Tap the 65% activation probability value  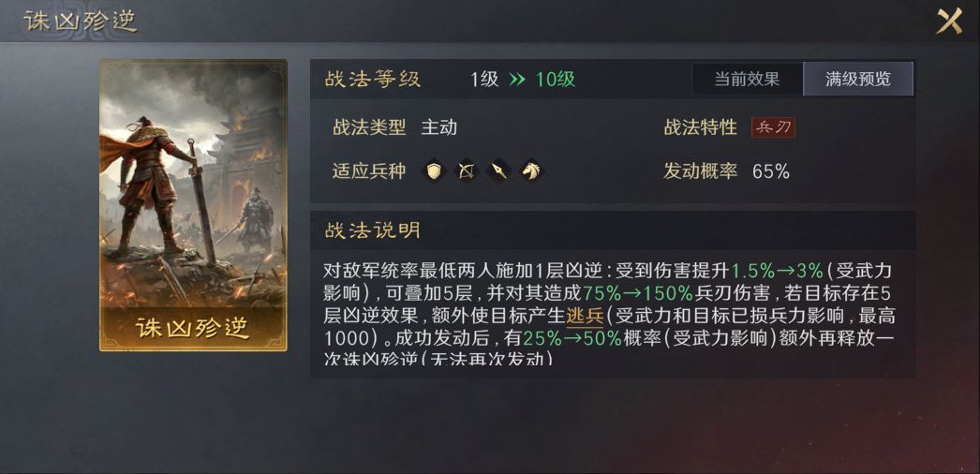click(x=771, y=171)
